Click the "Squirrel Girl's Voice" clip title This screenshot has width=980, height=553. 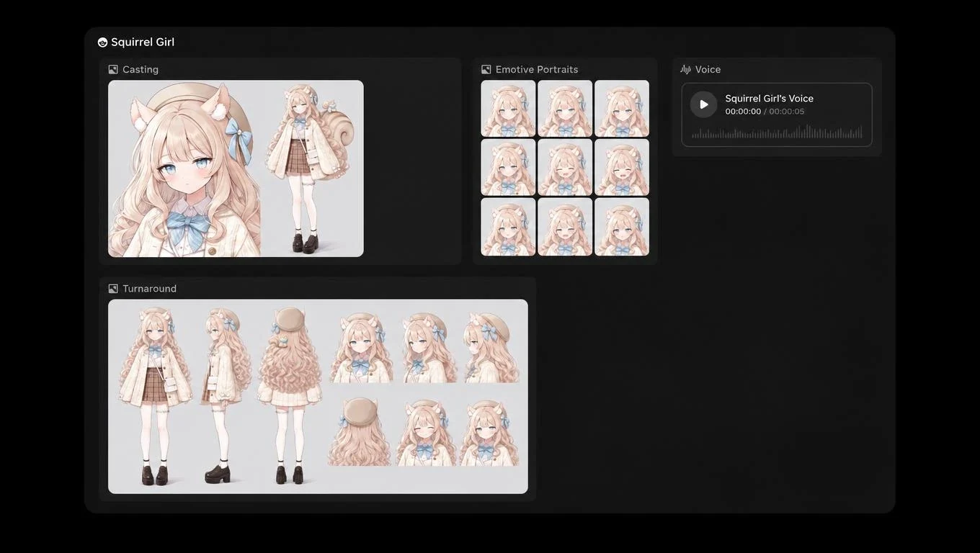769,99
